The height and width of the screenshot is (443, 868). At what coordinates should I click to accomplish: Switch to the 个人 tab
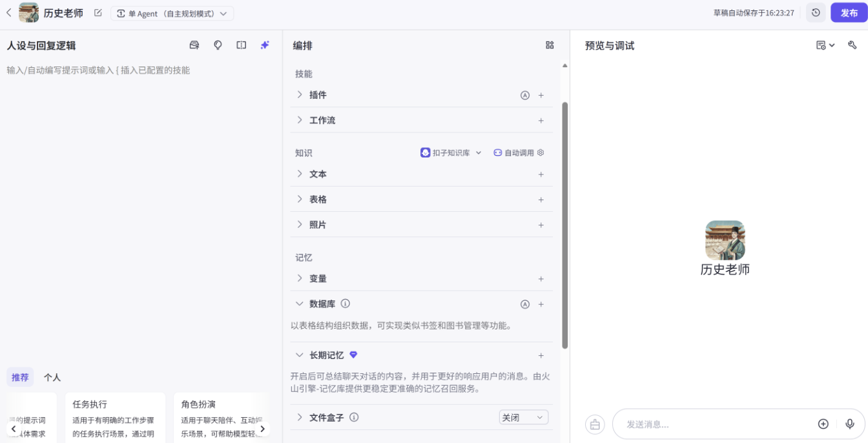[52, 377]
